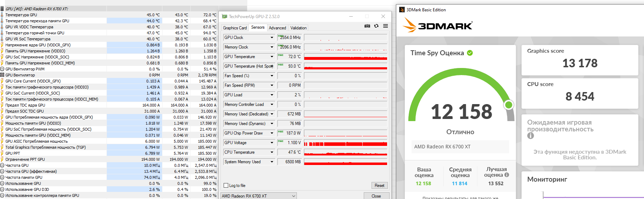Viewport: 644px width, 199px height.
Task: Select the Sensors tab in GPU-Z
Action: (258, 27)
